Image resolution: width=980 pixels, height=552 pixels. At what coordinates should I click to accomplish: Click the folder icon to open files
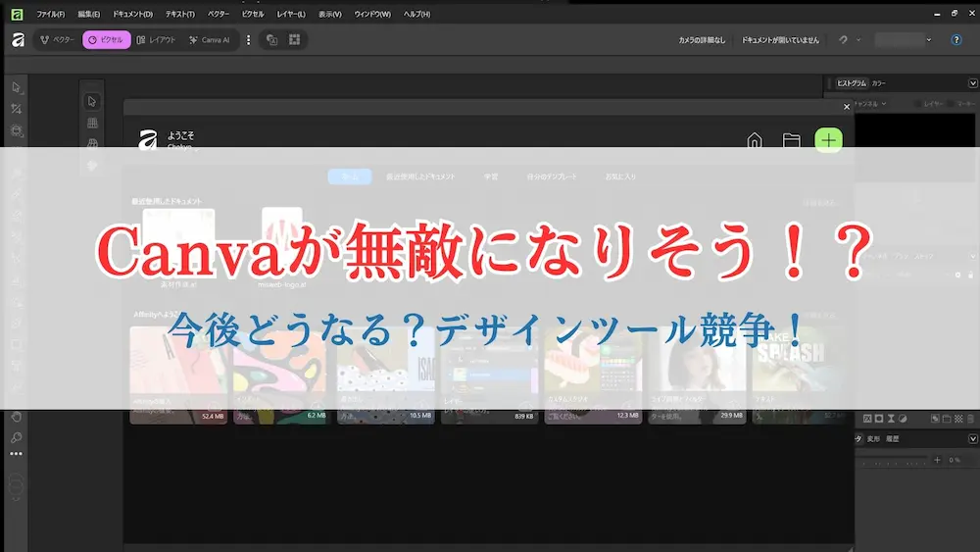[x=791, y=140]
